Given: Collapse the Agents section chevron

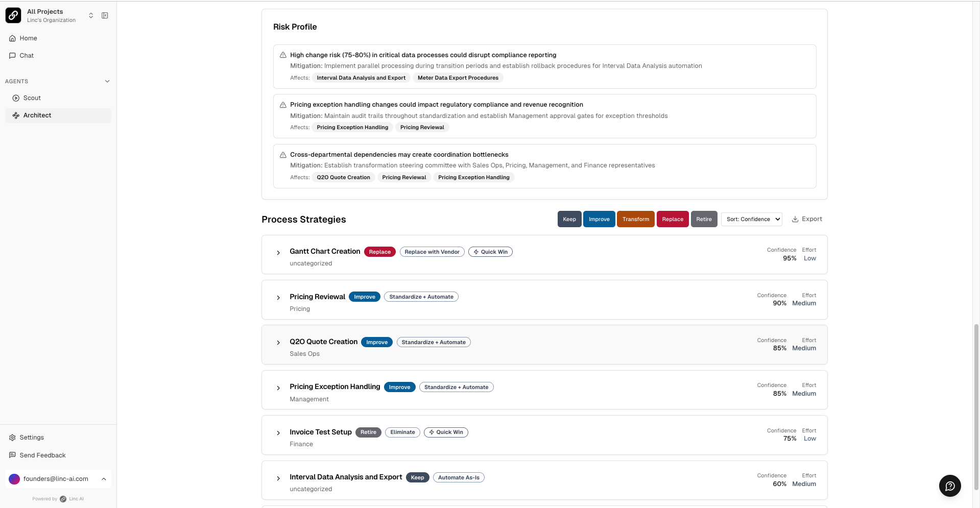Looking at the screenshot, I should 107,81.
